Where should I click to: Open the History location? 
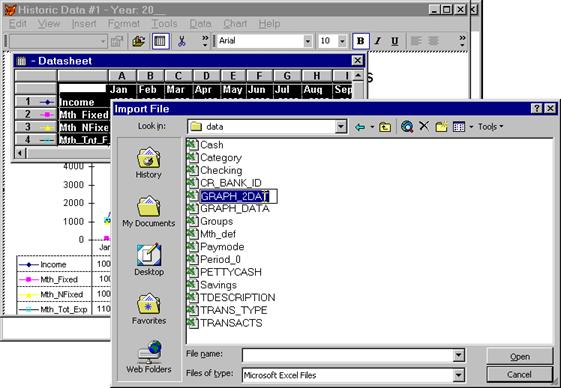(148, 163)
